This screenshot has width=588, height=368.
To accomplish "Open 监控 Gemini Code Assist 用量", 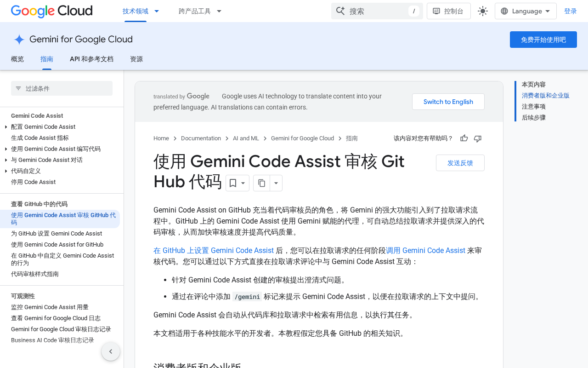I will click(x=50, y=307).
